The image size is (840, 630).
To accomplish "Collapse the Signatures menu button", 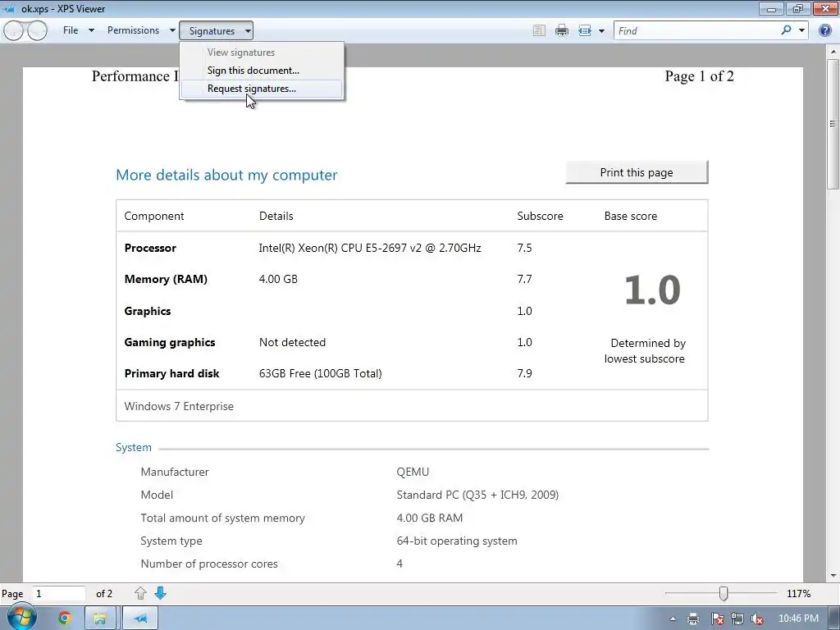I will (216, 31).
